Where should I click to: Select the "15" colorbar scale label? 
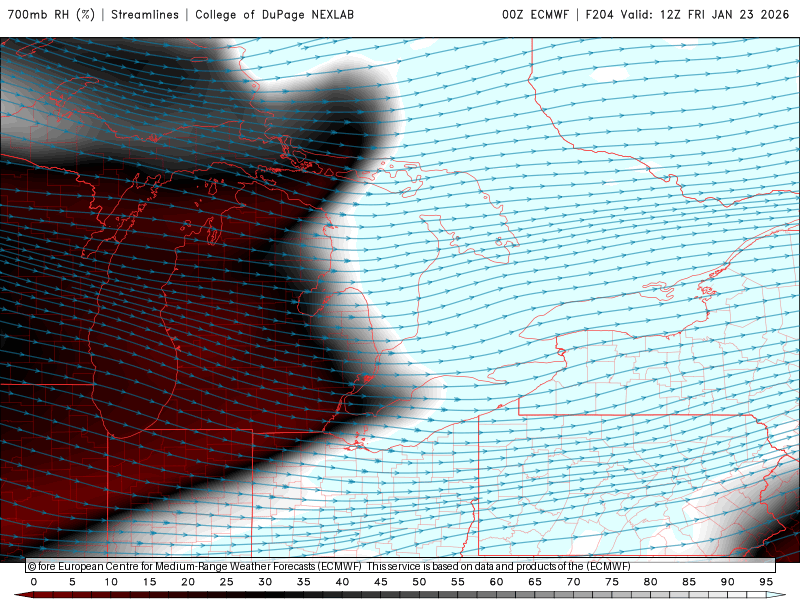click(x=149, y=582)
